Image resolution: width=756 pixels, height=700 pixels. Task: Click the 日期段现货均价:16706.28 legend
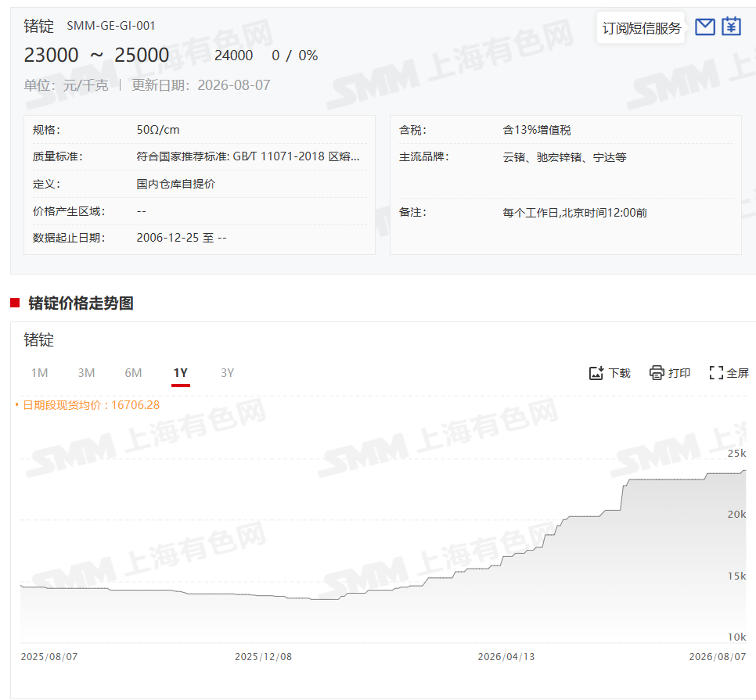pyautogui.click(x=91, y=404)
